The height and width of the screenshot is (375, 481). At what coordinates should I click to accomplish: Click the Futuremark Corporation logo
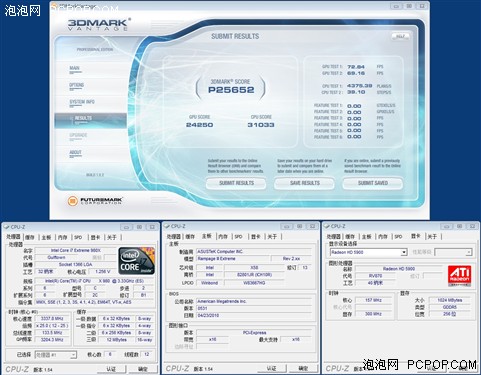(95, 201)
